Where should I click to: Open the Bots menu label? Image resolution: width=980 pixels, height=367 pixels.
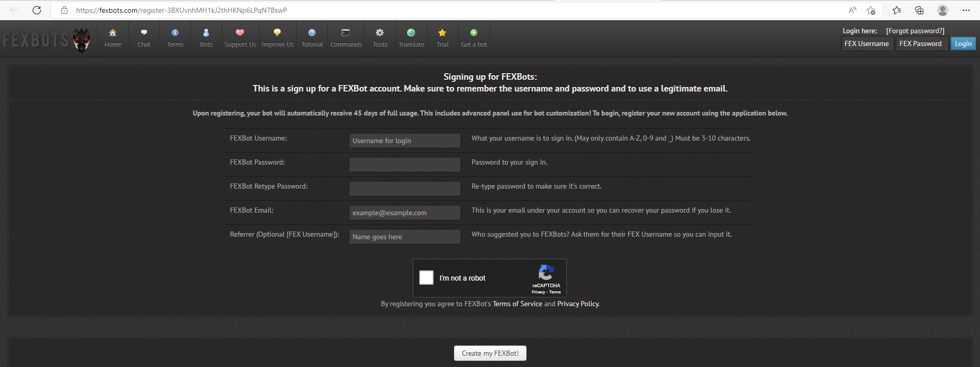click(206, 44)
